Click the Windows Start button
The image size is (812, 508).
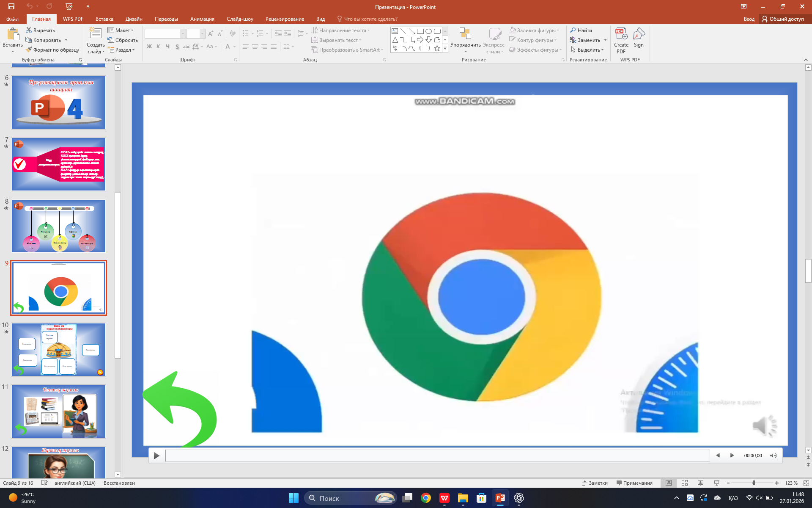click(x=294, y=498)
